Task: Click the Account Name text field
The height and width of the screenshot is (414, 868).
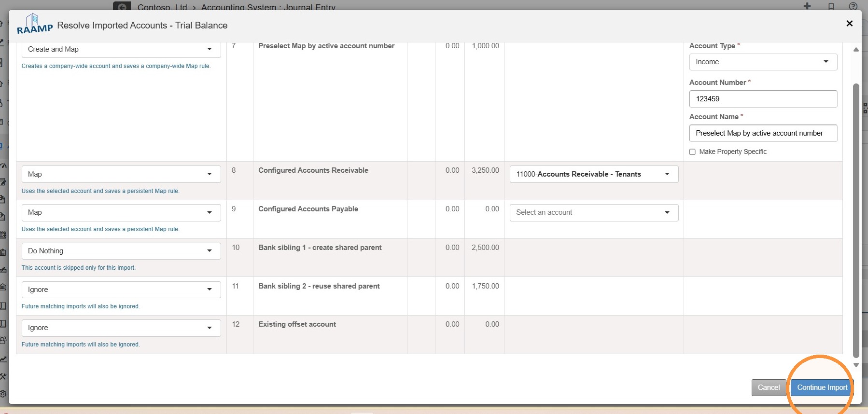Action: 763,133
